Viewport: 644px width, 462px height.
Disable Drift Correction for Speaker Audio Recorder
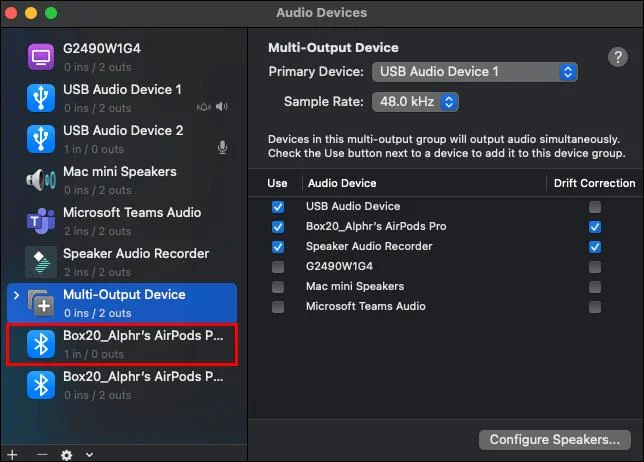tap(595, 247)
